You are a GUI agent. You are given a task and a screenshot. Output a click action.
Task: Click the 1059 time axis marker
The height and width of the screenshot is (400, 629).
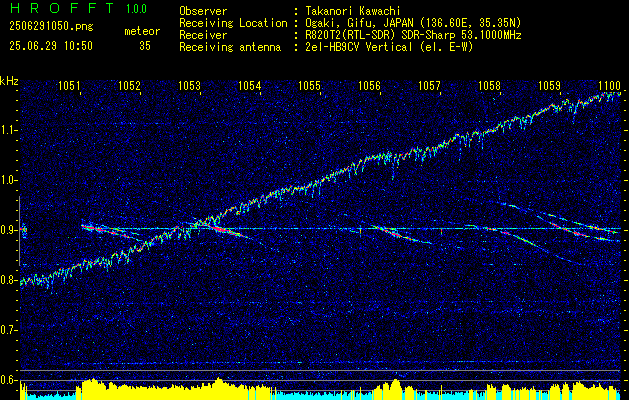coord(550,86)
